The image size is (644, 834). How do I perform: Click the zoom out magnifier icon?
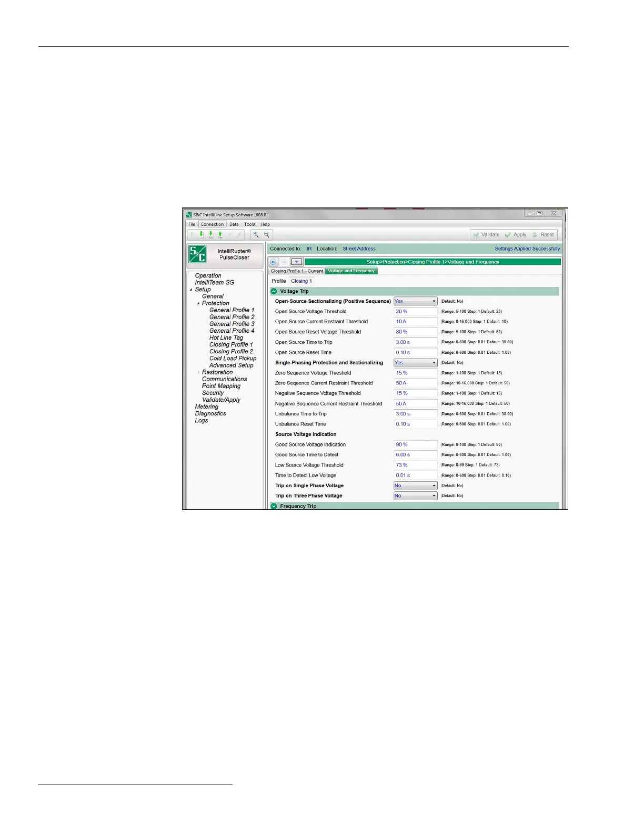click(x=266, y=235)
